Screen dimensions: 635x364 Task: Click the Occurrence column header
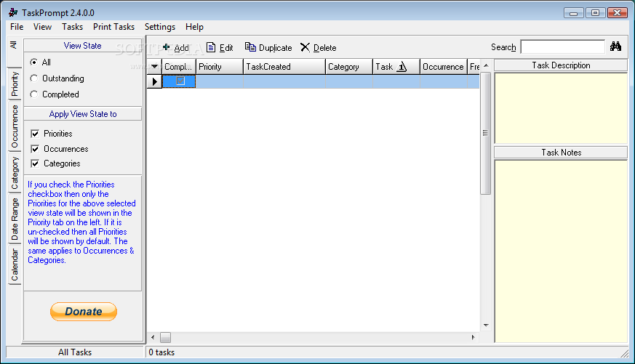click(x=443, y=67)
